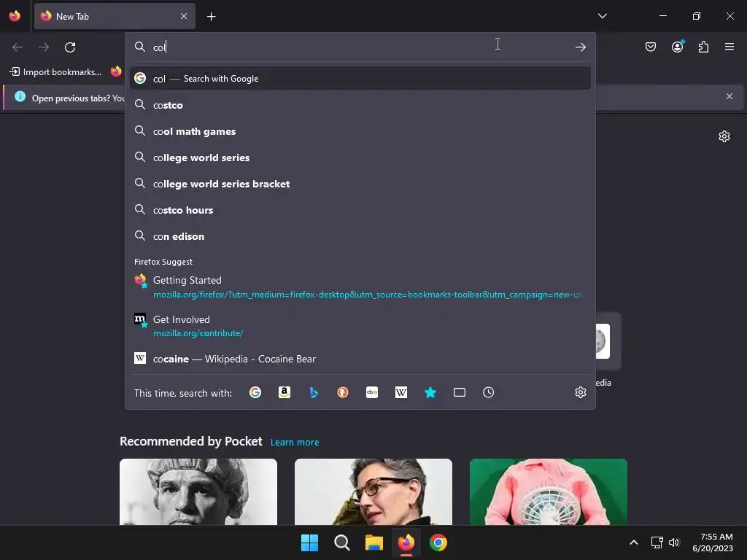Screen dimensions: 747x560
Task: Choose the 'costco hours' suggestion
Action: [x=360, y=209]
